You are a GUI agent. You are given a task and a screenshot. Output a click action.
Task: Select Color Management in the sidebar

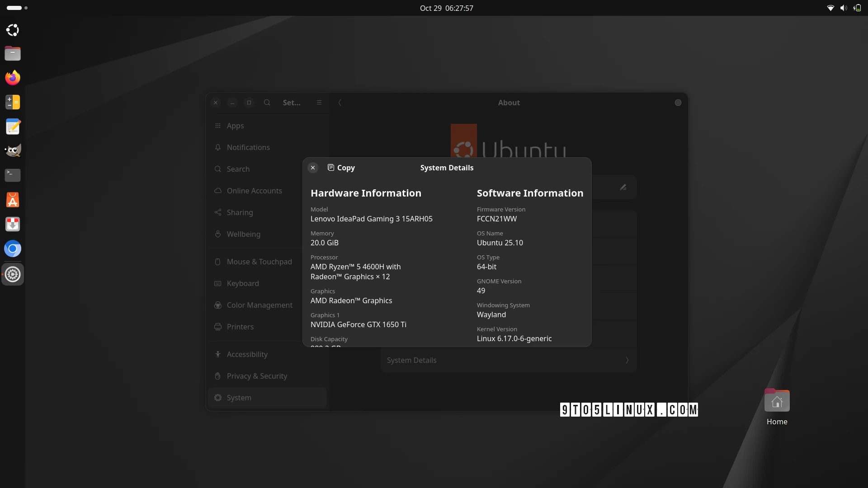259,305
